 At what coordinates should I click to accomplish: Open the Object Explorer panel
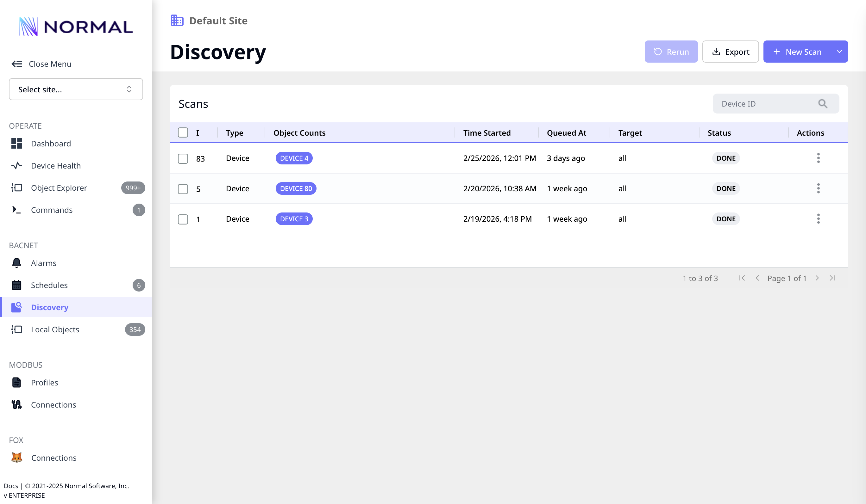(x=59, y=188)
